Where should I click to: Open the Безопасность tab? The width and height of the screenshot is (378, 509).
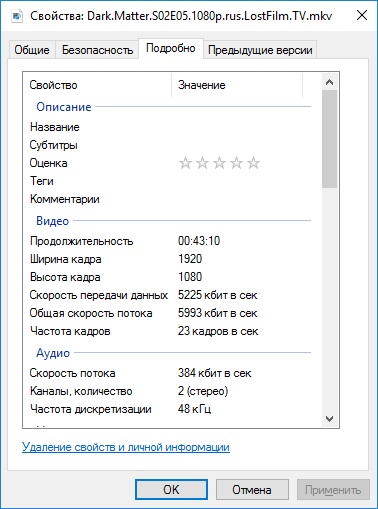coord(97,50)
